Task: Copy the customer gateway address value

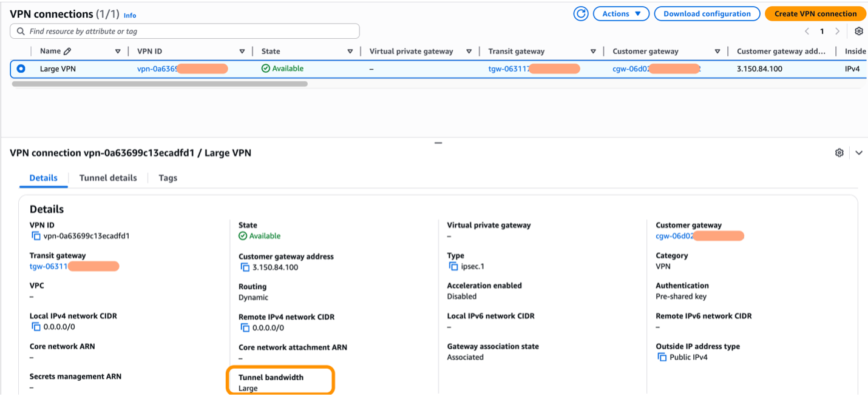Action: (x=245, y=267)
